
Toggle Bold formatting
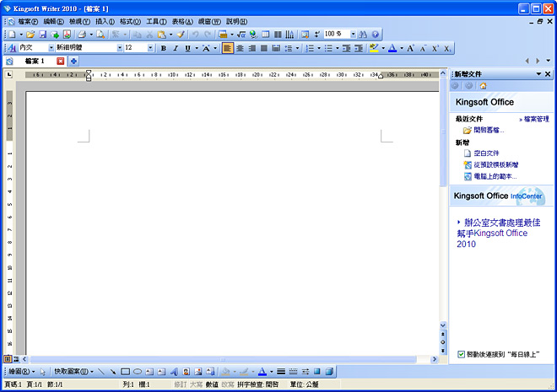pos(164,48)
